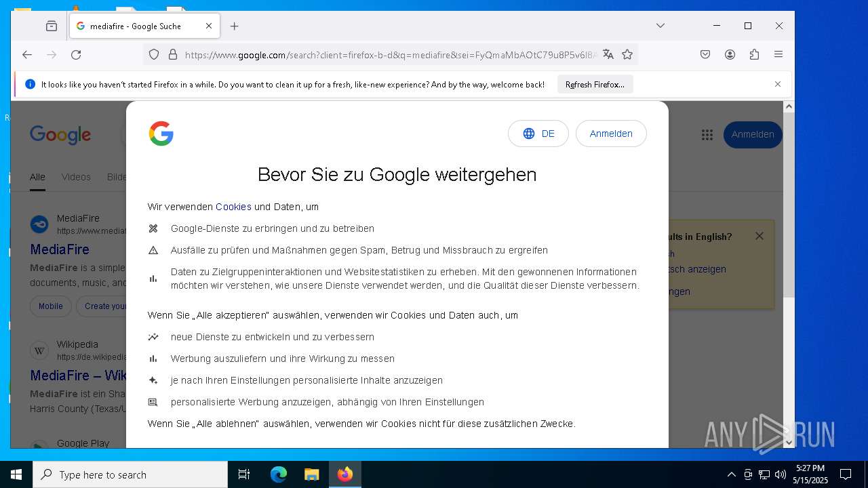Open Firefox View tab overview icon
Screen dimensions: 868x488
point(52,26)
